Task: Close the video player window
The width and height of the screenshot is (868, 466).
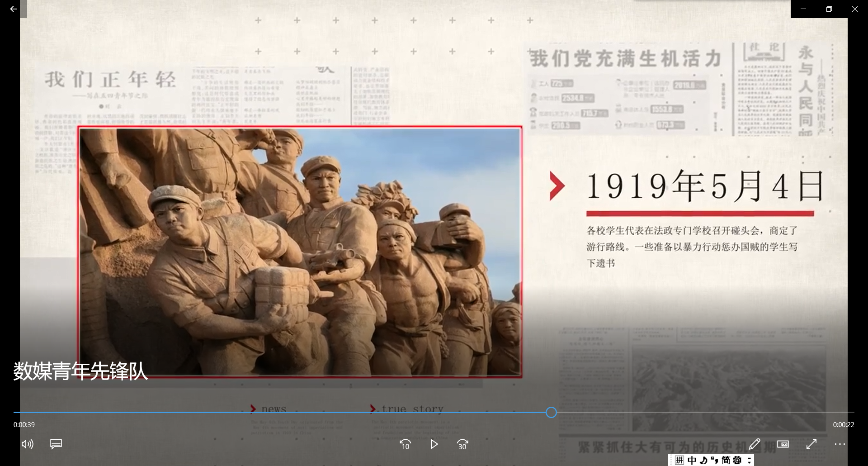Action: pyautogui.click(x=855, y=9)
